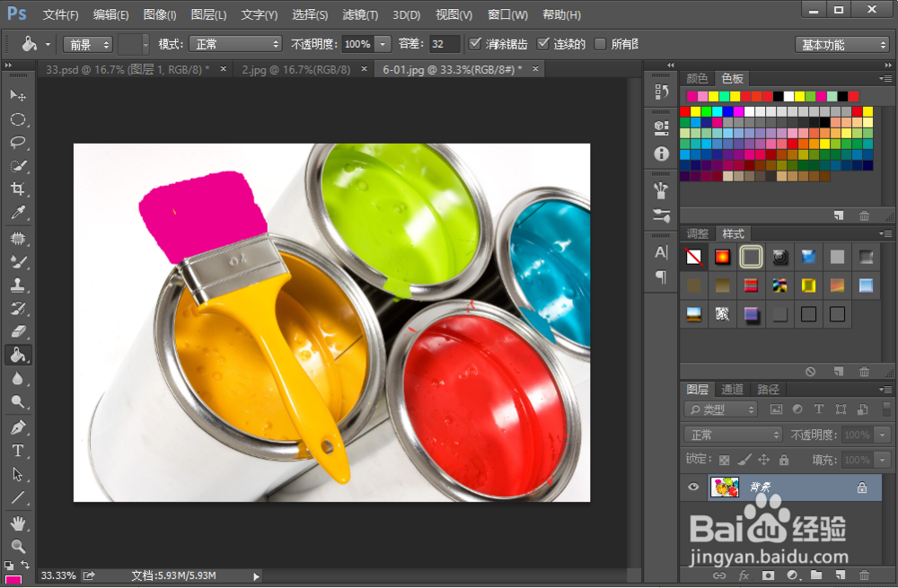The height and width of the screenshot is (588, 898).
Task: Select the Path Selection tool
Action: pos(18,474)
